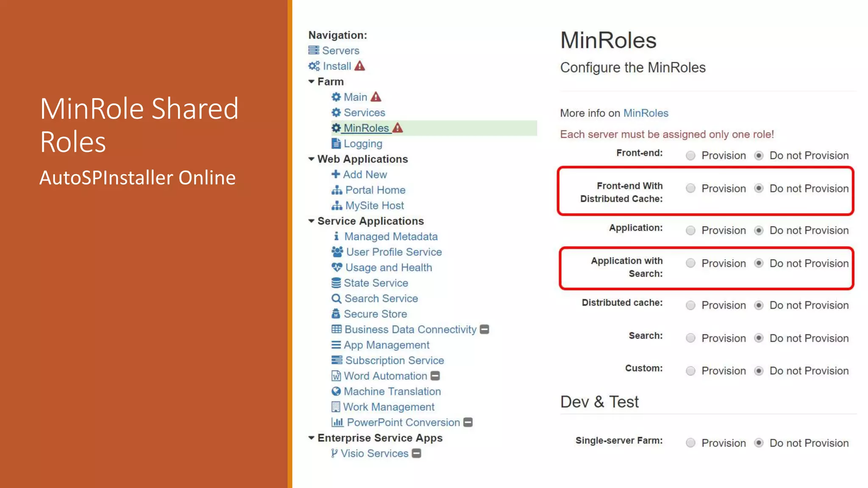Open Managed Metadata service settings
Image resolution: width=868 pixels, height=488 pixels.
(391, 236)
